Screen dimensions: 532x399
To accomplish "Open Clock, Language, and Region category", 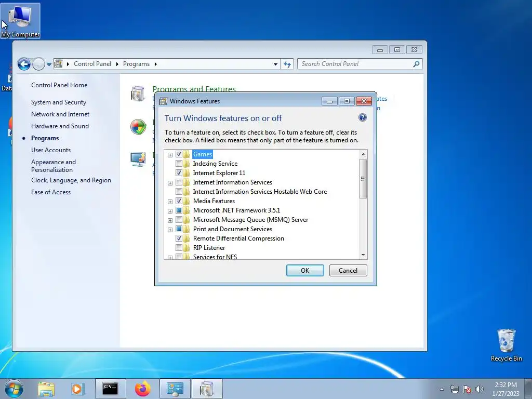I will [71, 180].
